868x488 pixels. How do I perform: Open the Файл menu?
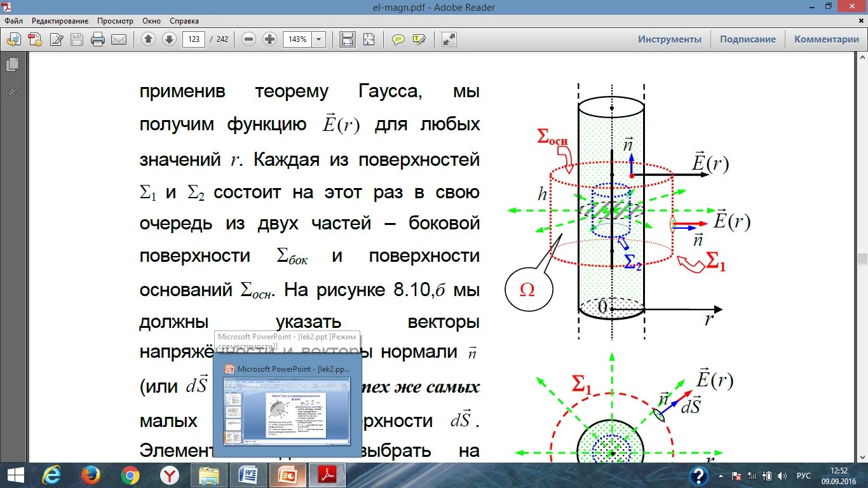click(13, 21)
